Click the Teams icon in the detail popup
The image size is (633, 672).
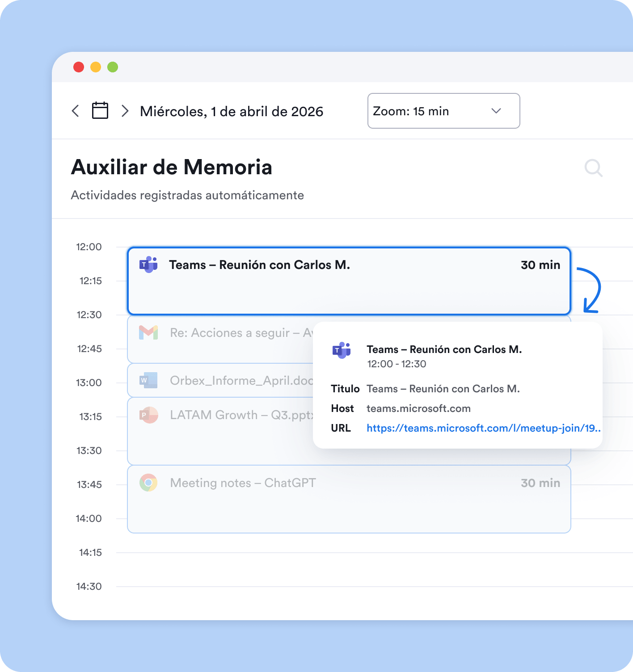point(342,350)
